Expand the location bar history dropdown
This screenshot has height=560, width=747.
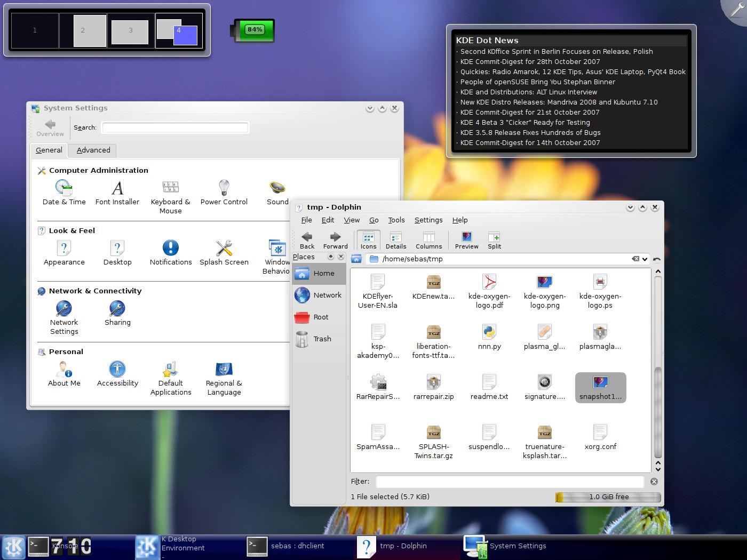(x=645, y=259)
